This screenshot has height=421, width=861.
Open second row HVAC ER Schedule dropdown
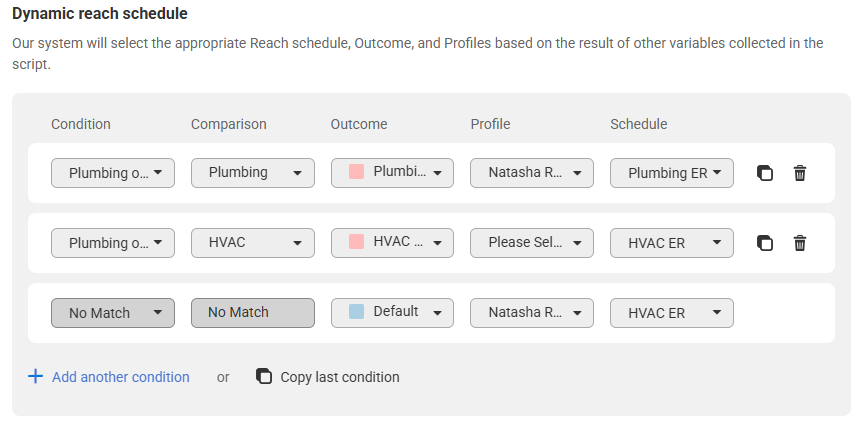672,243
